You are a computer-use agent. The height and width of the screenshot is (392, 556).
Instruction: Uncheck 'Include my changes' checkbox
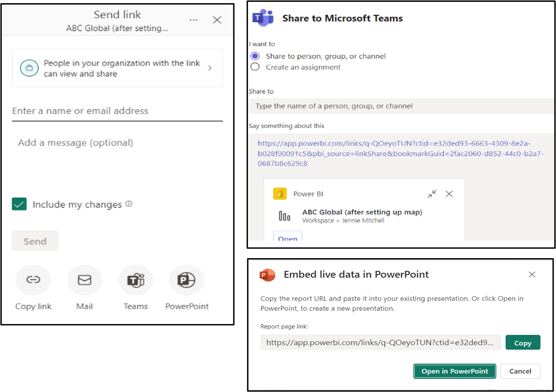(20, 205)
